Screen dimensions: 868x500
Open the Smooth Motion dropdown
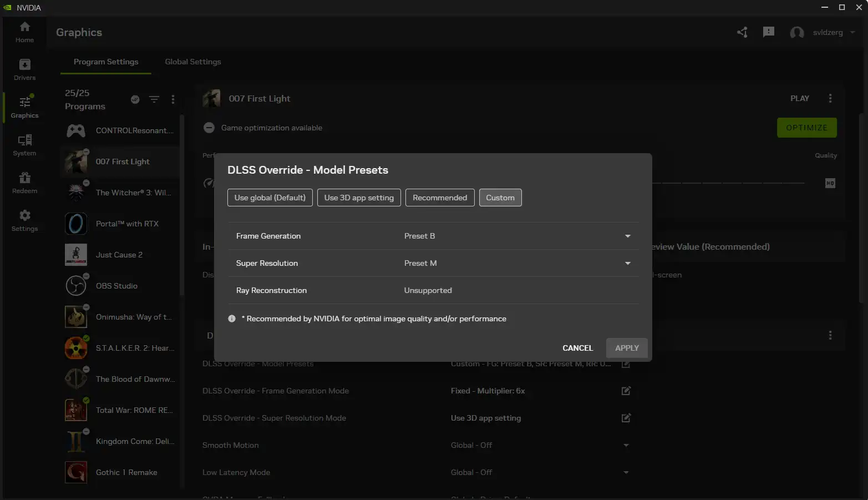point(626,445)
